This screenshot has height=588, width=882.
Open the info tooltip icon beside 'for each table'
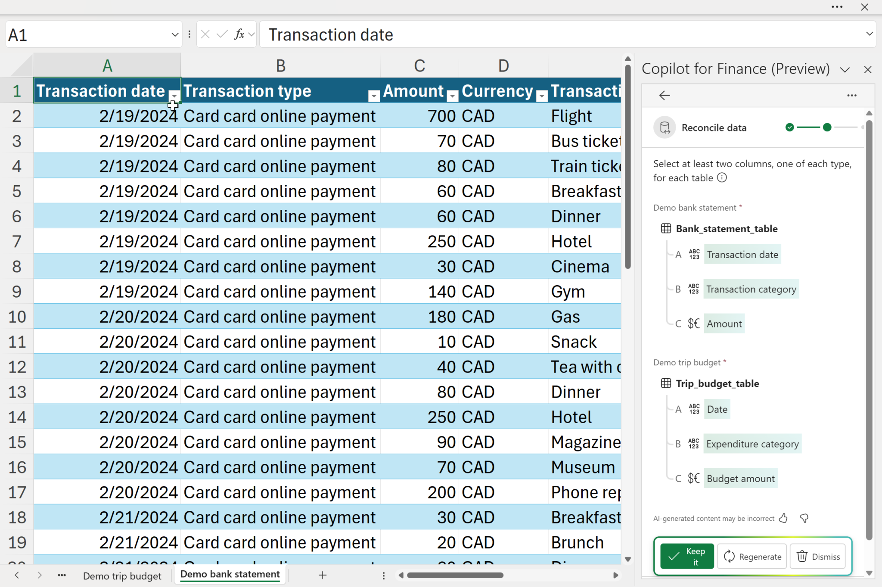722,178
